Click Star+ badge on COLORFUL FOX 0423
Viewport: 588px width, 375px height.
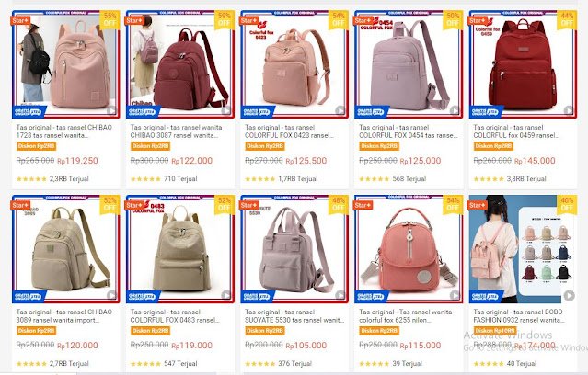pyautogui.click(x=249, y=20)
